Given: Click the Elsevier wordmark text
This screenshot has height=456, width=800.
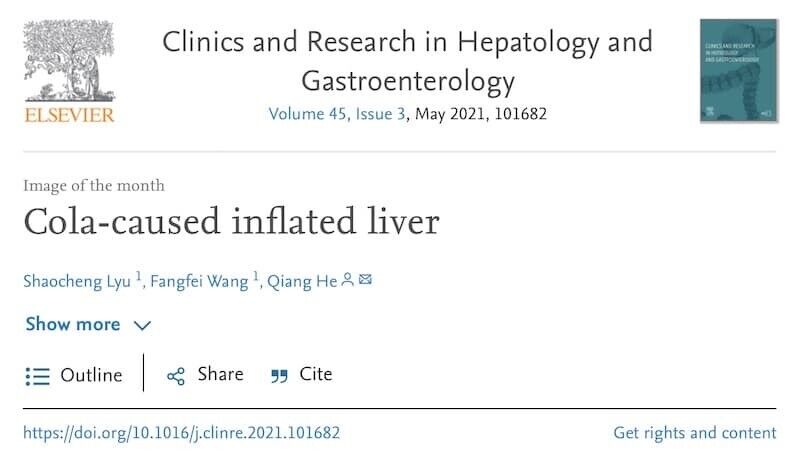Looking at the screenshot, I should click(x=69, y=115).
